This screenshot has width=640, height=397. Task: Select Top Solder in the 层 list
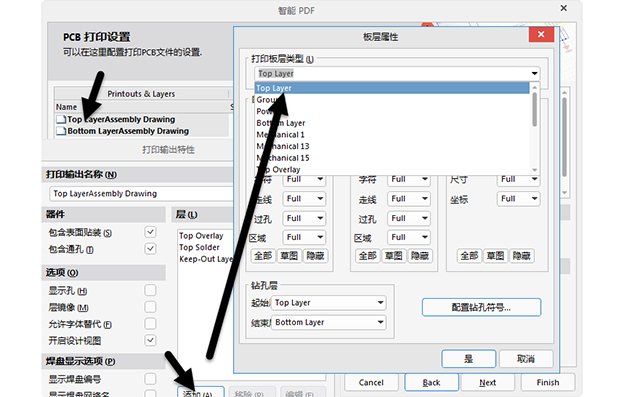pyautogui.click(x=199, y=247)
